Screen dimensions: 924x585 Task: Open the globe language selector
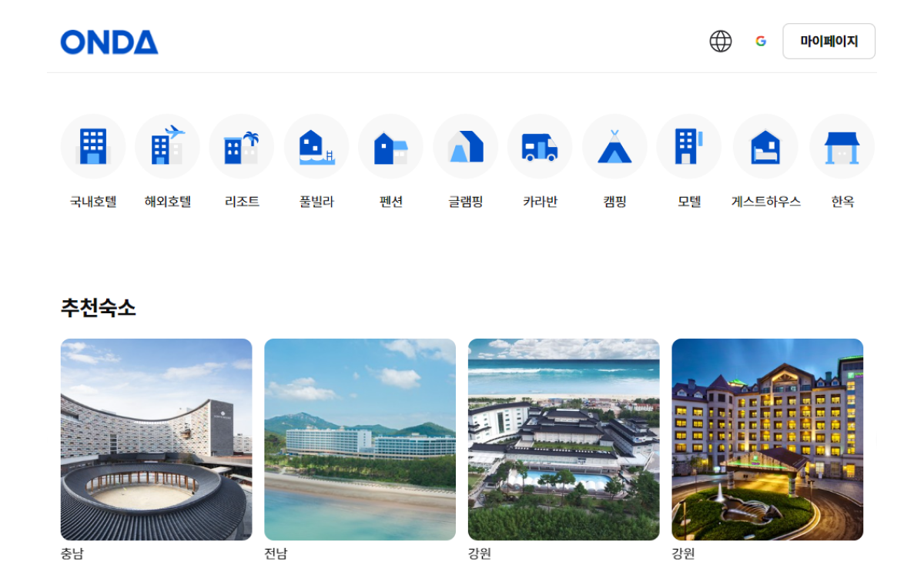pyautogui.click(x=721, y=42)
